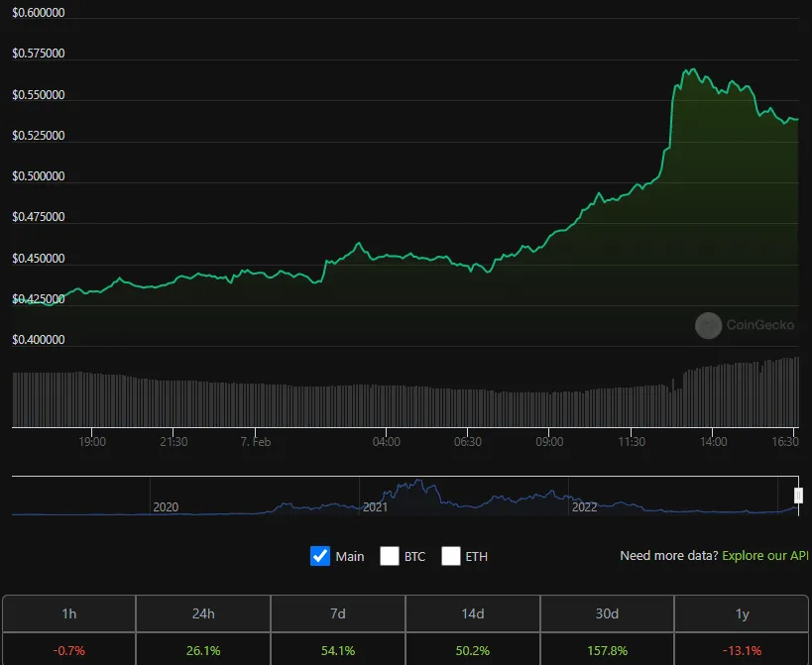Click the 2020 marker in the navigator
The width and height of the screenshot is (812, 665).
pyautogui.click(x=166, y=507)
